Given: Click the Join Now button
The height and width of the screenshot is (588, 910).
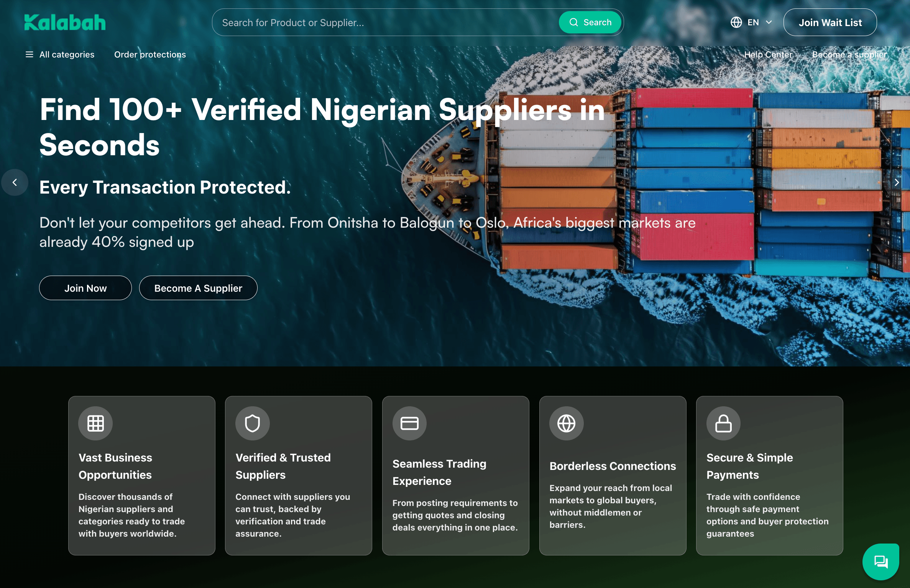Looking at the screenshot, I should point(85,288).
